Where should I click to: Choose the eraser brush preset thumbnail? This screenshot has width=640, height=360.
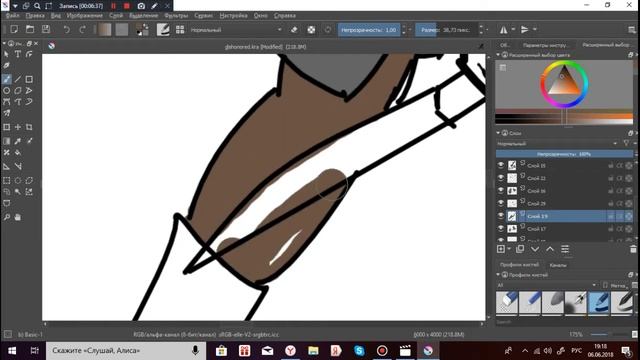[x=507, y=303]
